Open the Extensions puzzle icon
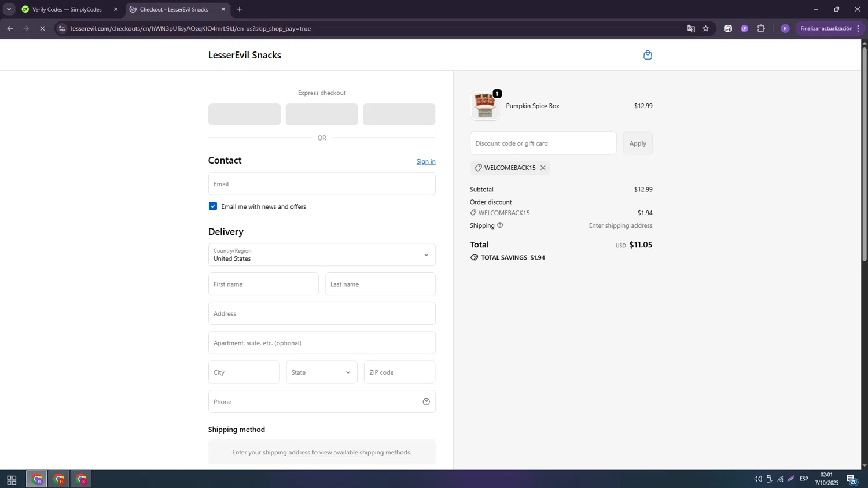 coord(761,28)
